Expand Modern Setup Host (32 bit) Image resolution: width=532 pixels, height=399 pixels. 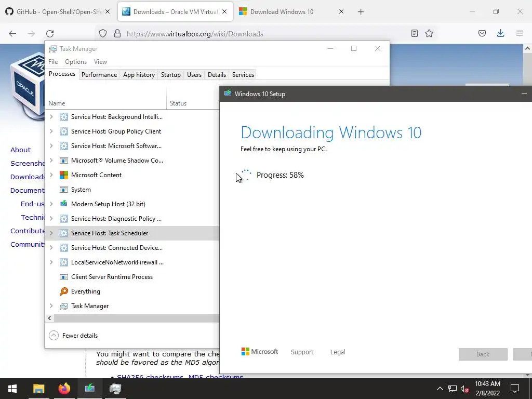point(51,204)
